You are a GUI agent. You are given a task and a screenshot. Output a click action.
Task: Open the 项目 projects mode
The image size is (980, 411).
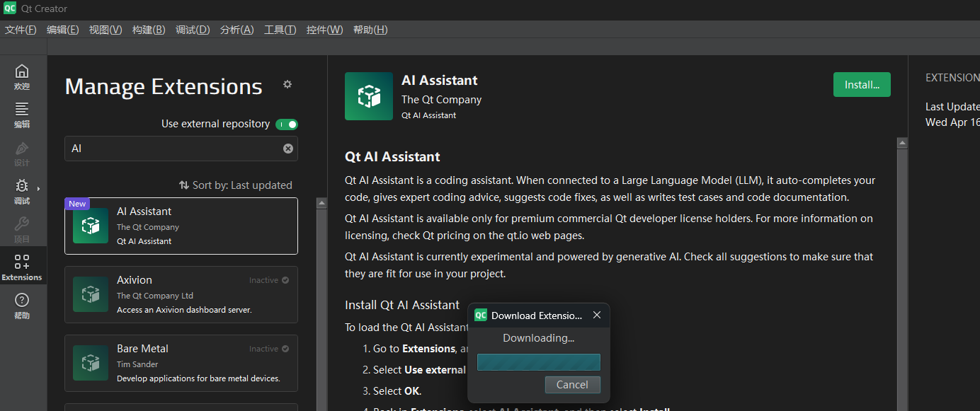22,231
